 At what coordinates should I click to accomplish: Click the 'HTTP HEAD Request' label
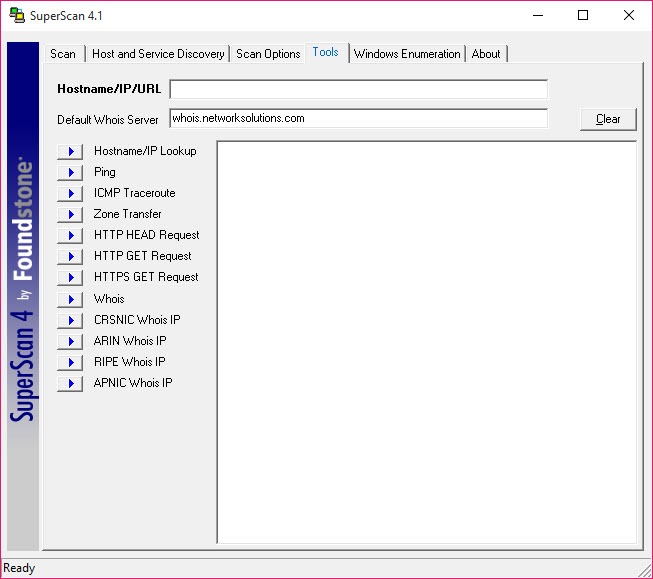tap(147, 235)
